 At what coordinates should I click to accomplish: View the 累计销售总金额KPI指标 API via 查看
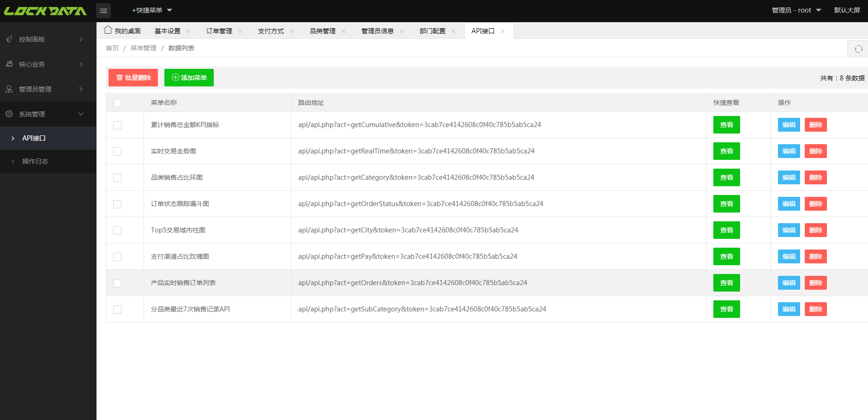point(727,125)
